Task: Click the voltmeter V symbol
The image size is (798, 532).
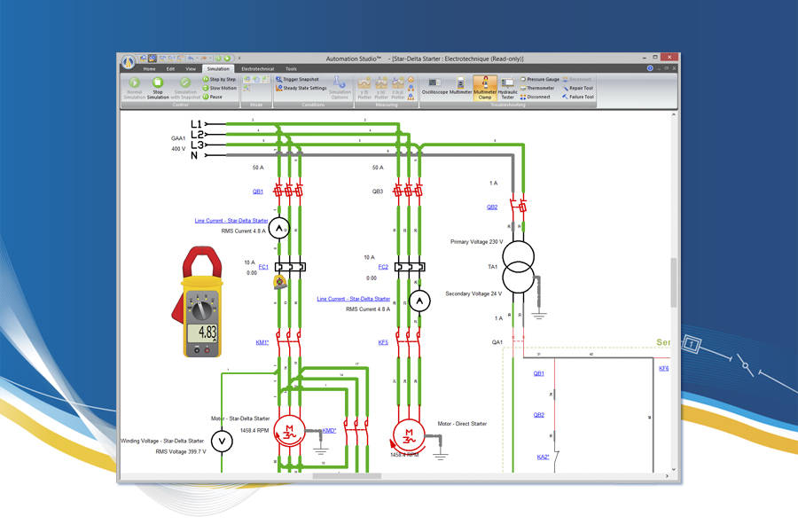Action: click(222, 442)
